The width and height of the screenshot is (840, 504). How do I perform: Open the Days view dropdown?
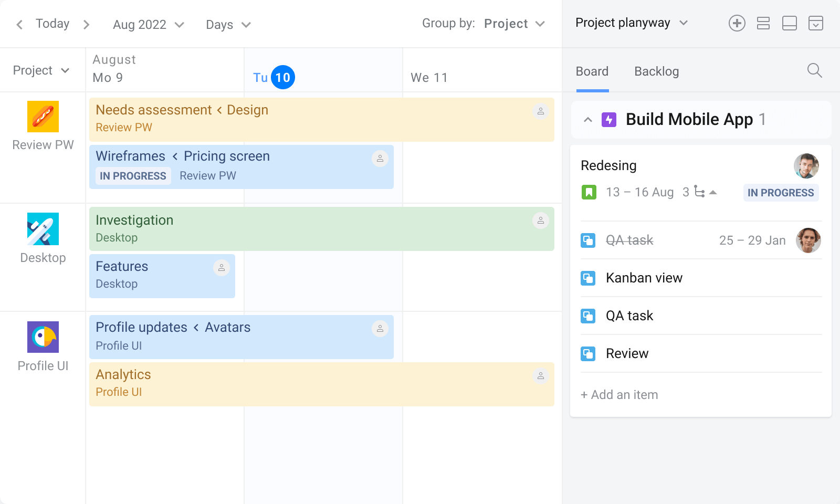pyautogui.click(x=228, y=24)
